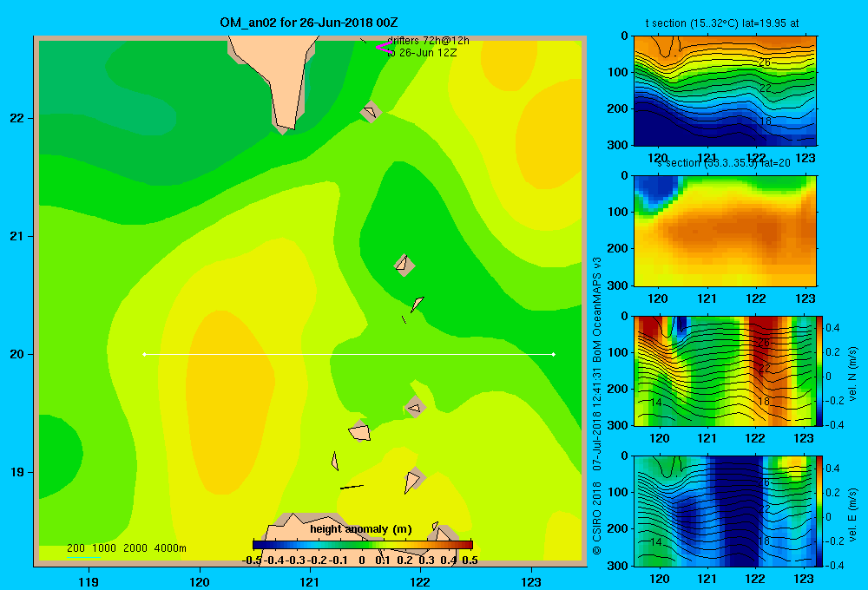The width and height of the screenshot is (868, 590).
Task: Click longitude label 120 on main map
Action: pyautogui.click(x=200, y=581)
